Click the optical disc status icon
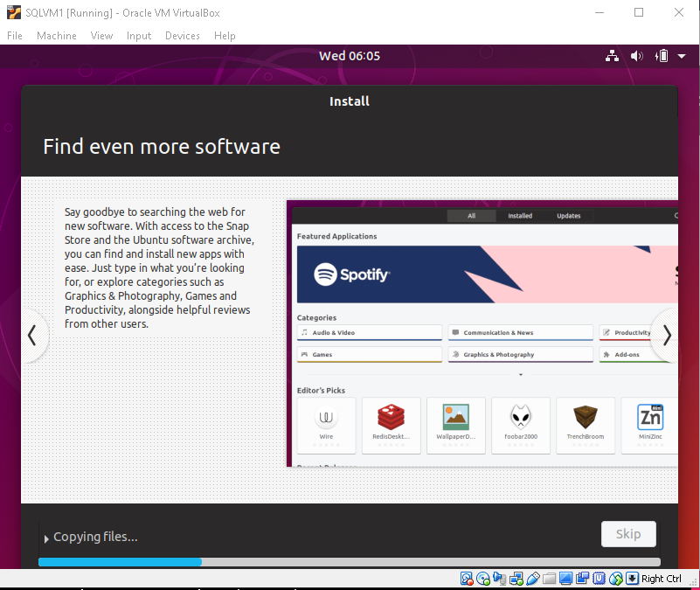The height and width of the screenshot is (590, 700). pos(483,579)
